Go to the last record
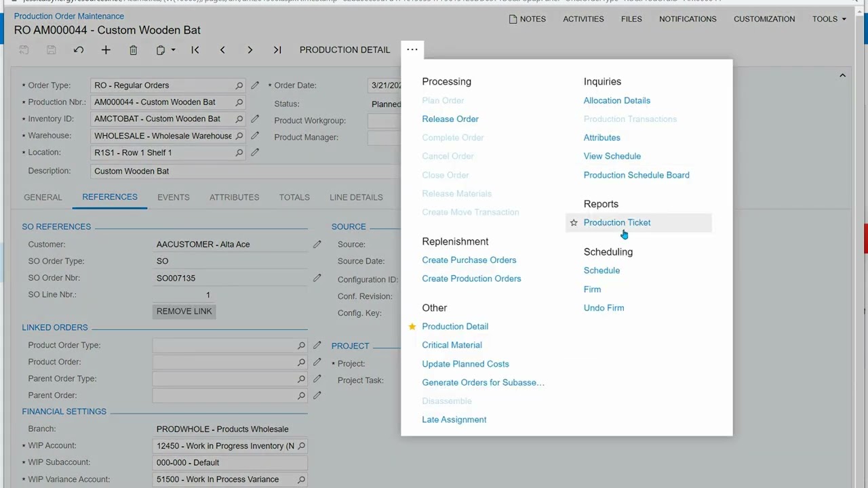The width and height of the screenshot is (868, 488). click(x=277, y=49)
